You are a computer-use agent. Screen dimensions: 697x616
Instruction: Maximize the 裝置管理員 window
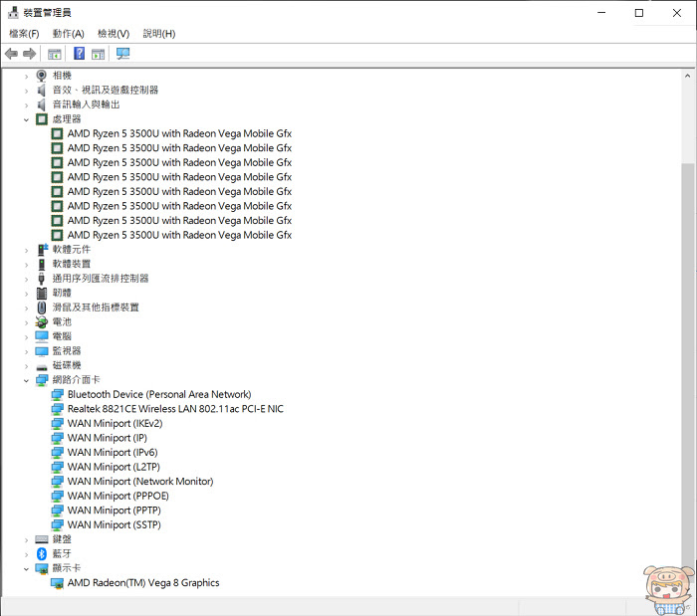click(639, 13)
